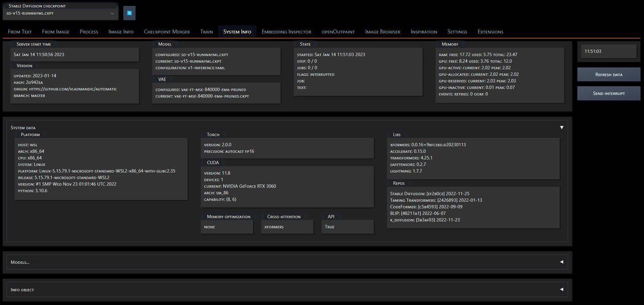Click the refresh checkpoints icon

(x=129, y=13)
